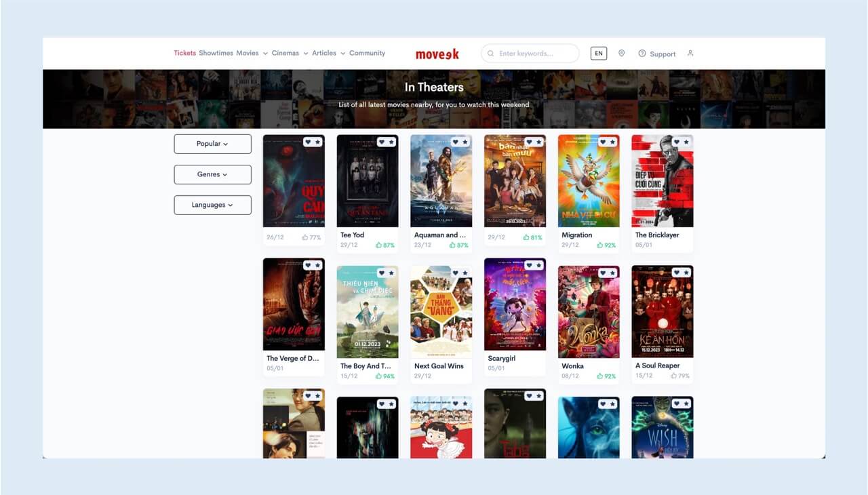Screen dimensions: 868x495
Task: Open the Cinemas menu item
Action: (x=285, y=53)
